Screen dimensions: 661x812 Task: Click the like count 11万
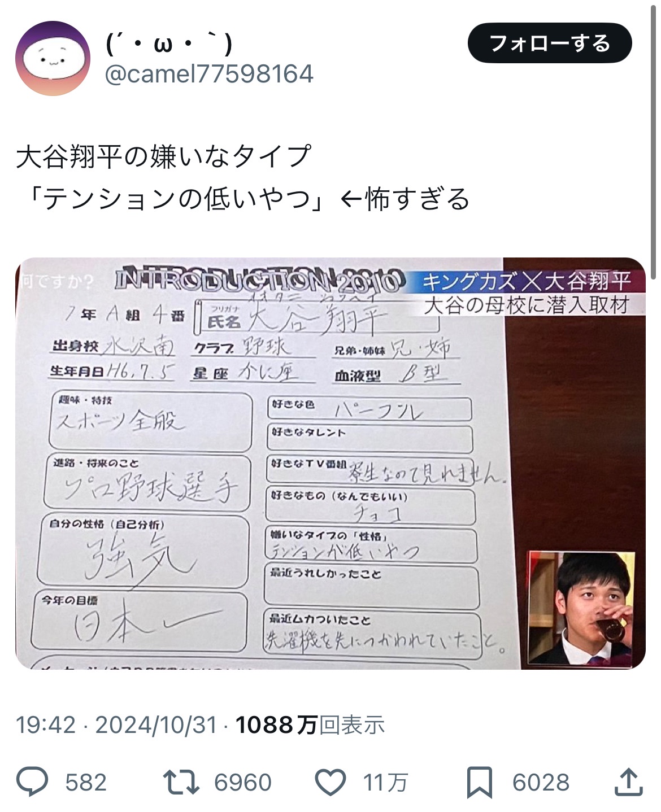point(385,783)
